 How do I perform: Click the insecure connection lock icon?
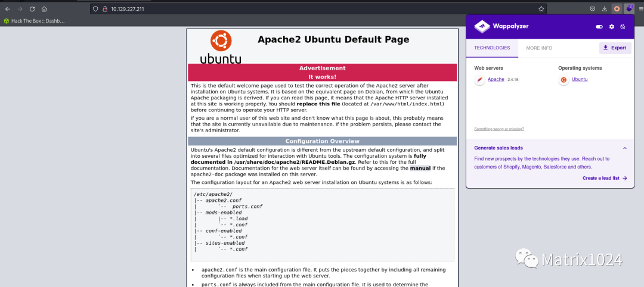point(105,8)
